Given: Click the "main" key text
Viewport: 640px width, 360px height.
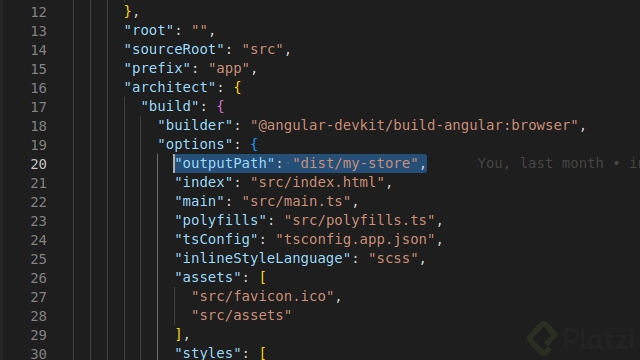Looking at the screenshot, I should tap(200, 201).
